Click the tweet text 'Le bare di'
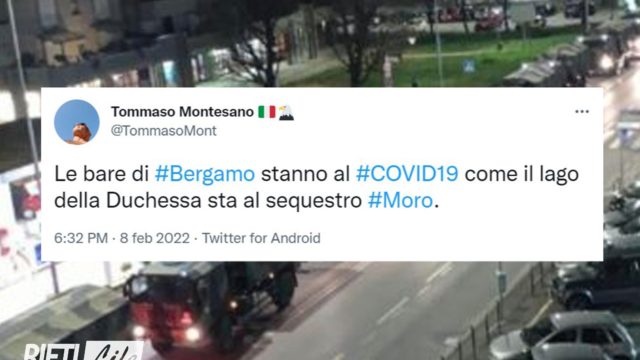Viewport: 640px width, 360px height. pyautogui.click(x=101, y=174)
